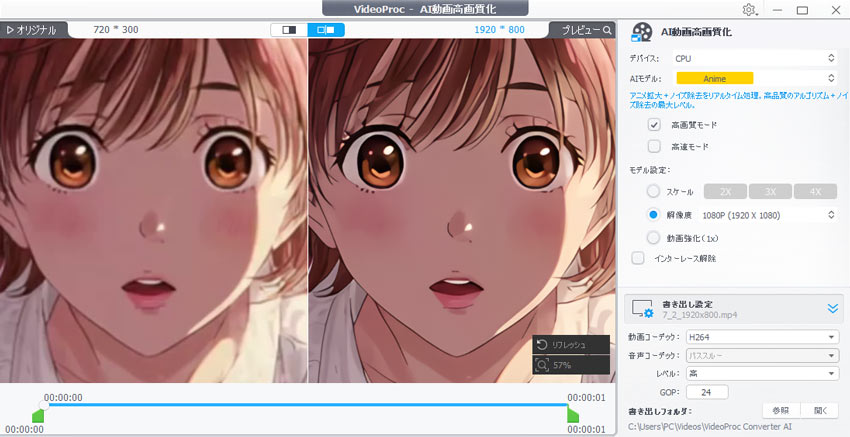
Task: Click the original preview image pane
Action: [x=153, y=210]
